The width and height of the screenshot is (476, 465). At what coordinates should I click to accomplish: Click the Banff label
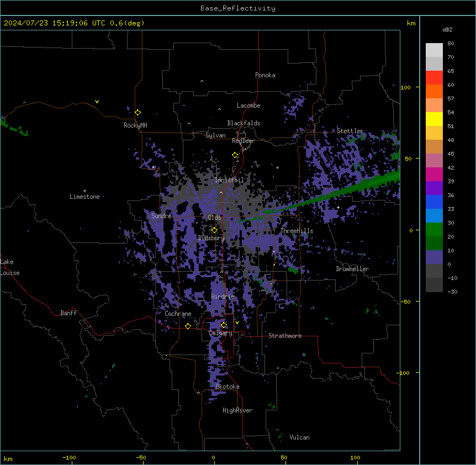point(68,313)
